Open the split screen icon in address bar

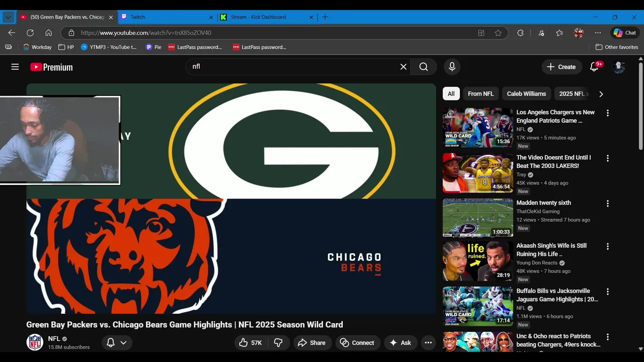481,33
